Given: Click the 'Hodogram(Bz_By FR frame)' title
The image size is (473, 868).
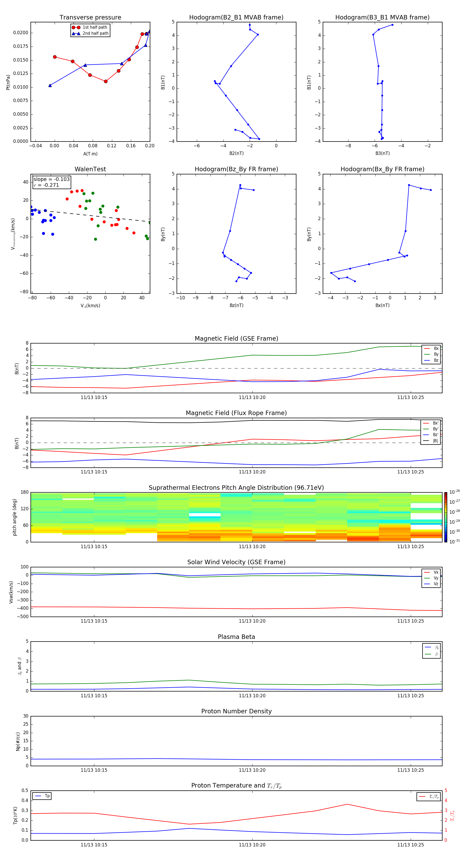Looking at the screenshot, I should pos(236,169).
